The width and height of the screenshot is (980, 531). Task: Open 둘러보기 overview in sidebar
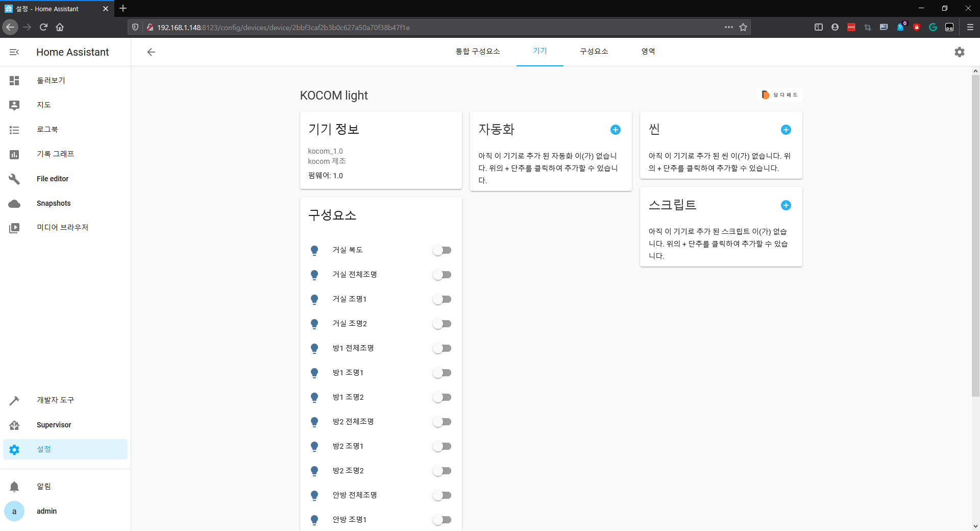[x=65, y=81]
